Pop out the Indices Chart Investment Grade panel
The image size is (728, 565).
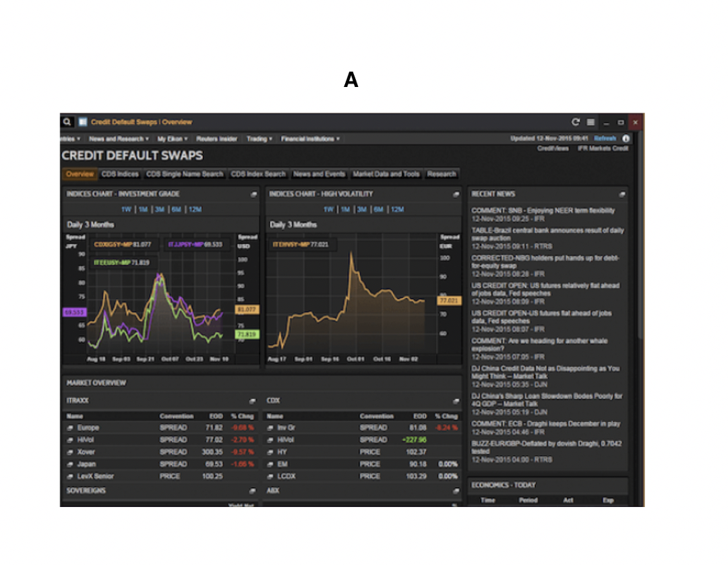click(x=253, y=194)
